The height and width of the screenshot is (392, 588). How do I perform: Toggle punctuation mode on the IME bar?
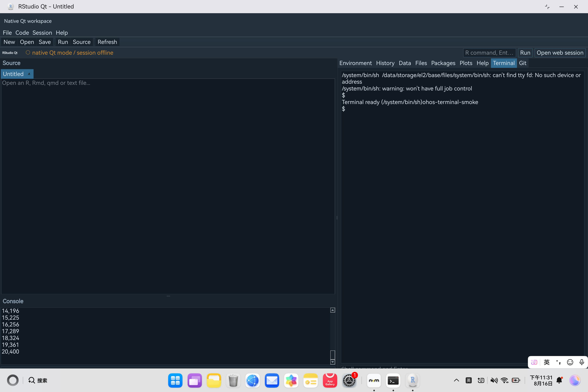(558, 362)
